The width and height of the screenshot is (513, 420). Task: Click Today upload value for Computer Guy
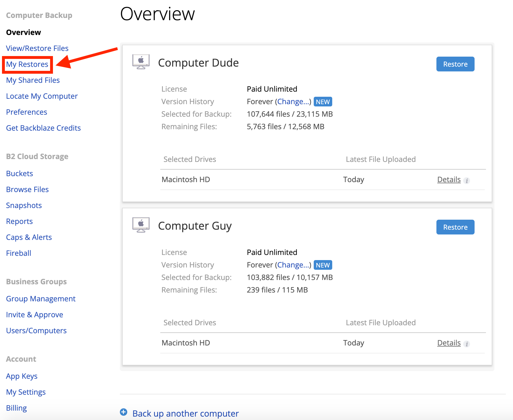[x=354, y=343]
